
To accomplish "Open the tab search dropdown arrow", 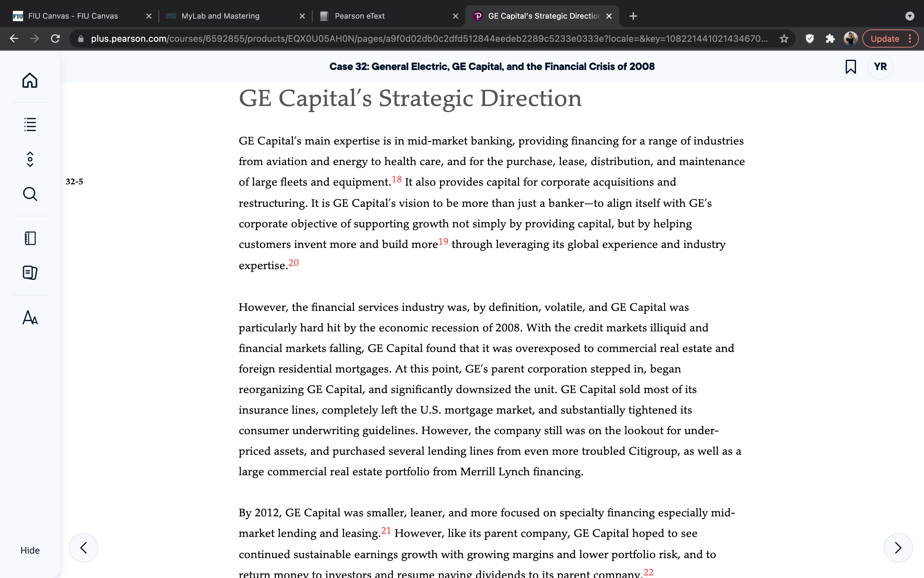I will 910,16.
